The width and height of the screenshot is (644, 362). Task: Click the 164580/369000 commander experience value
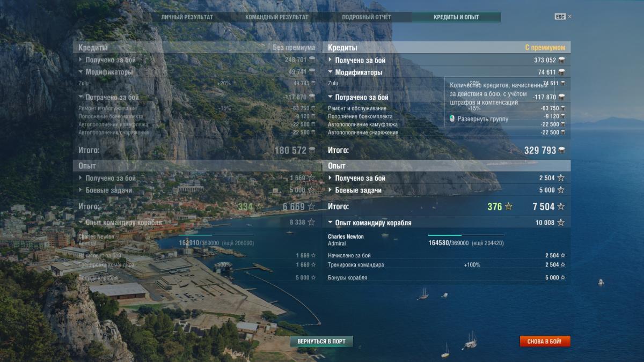coord(448,243)
